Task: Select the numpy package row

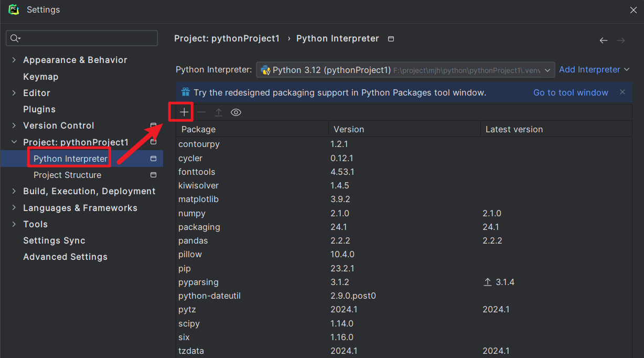Action: pos(404,213)
